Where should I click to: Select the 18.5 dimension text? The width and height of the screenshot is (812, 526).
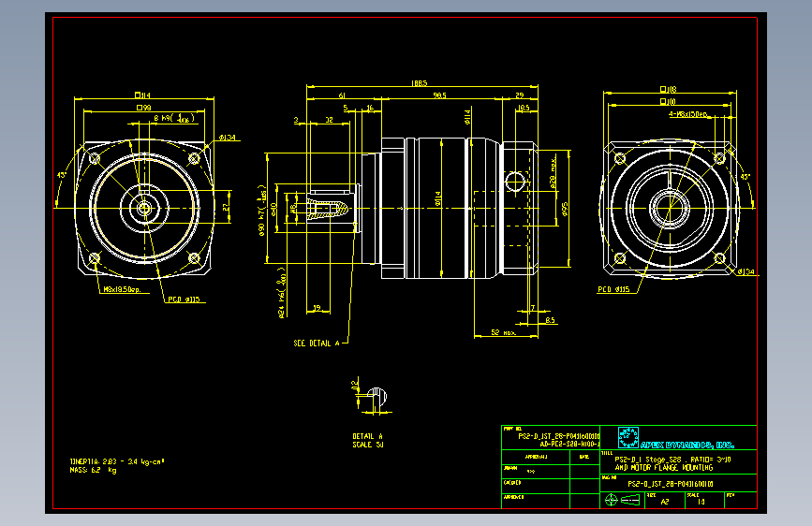[x=524, y=109]
